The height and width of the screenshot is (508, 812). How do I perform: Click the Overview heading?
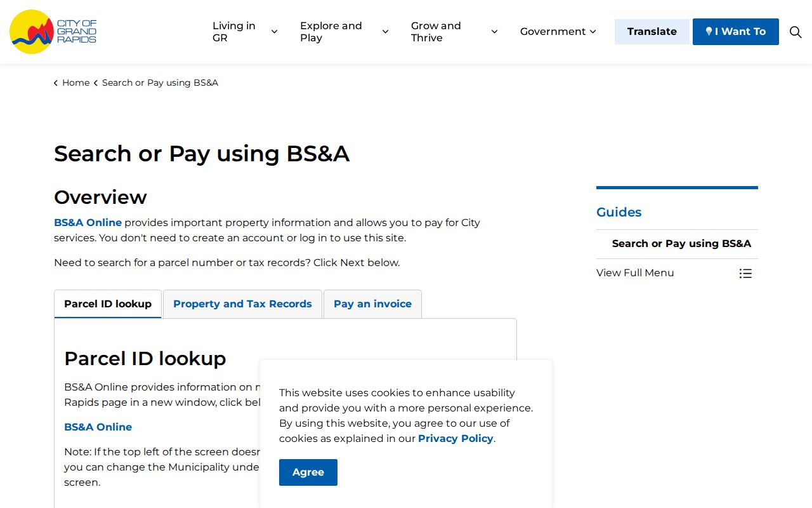(x=100, y=197)
